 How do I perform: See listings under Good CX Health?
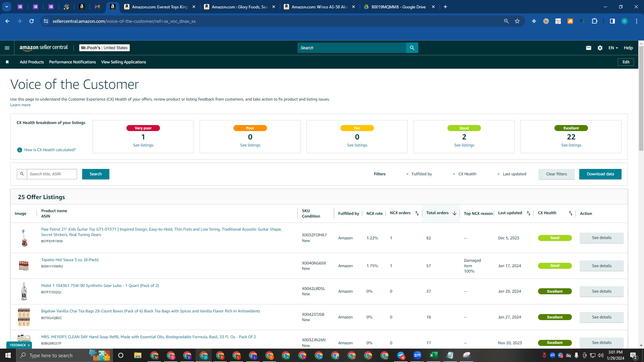464,145
